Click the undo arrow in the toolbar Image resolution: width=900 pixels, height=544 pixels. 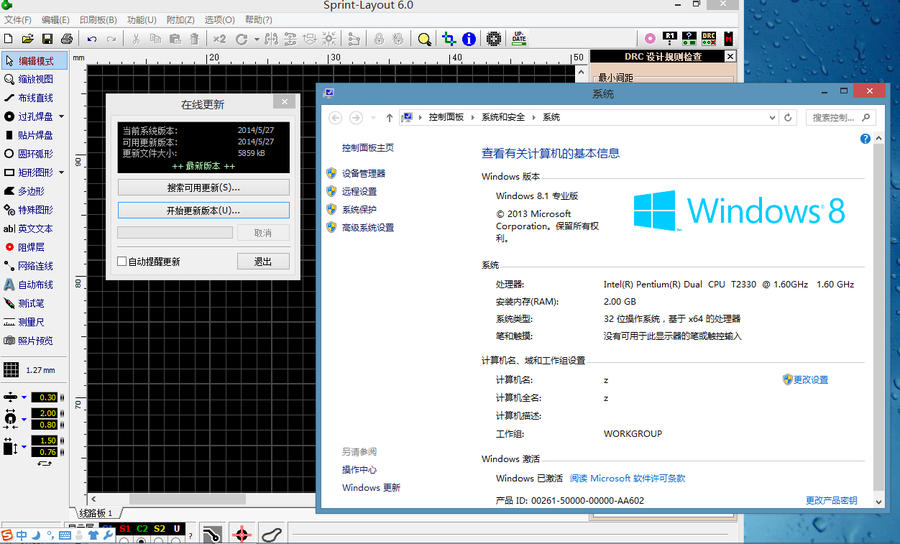click(x=91, y=39)
